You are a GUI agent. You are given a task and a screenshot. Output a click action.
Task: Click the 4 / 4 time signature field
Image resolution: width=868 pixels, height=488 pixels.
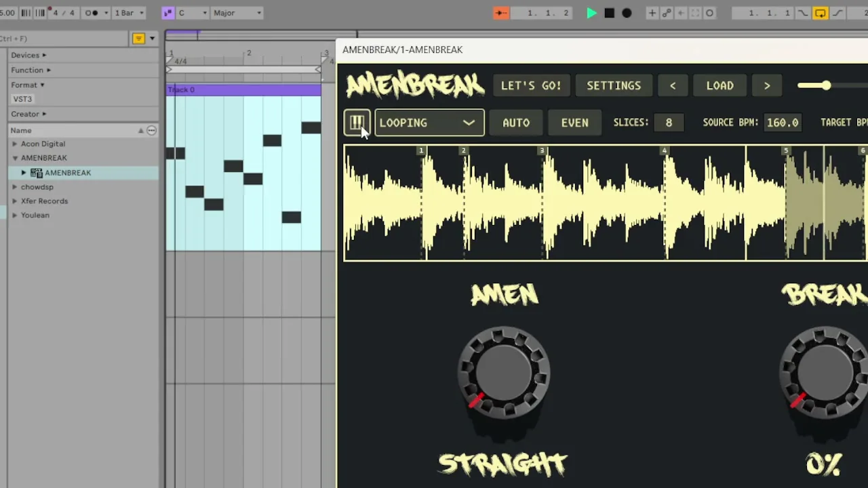tap(64, 13)
